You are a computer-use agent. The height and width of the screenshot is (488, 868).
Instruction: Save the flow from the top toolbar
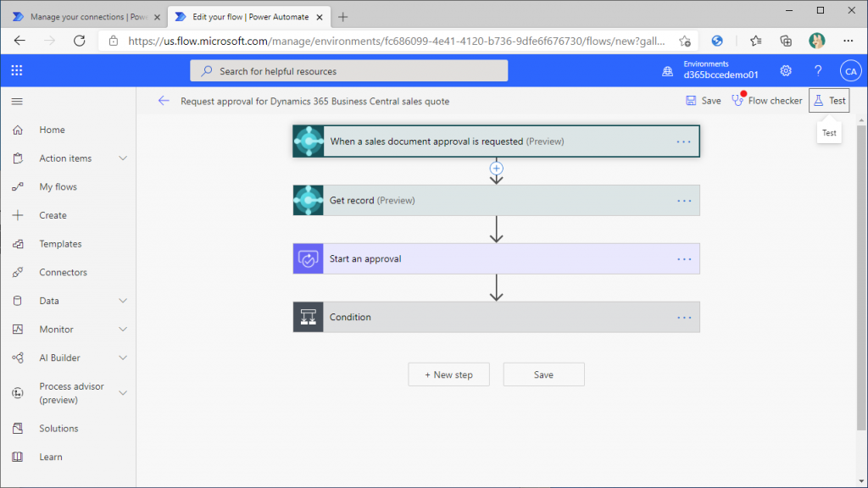click(703, 101)
